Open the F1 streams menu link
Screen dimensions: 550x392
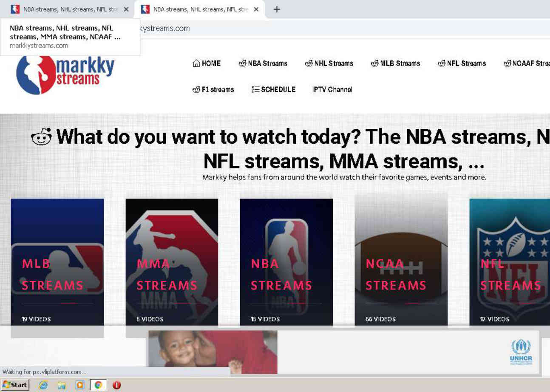[213, 89]
